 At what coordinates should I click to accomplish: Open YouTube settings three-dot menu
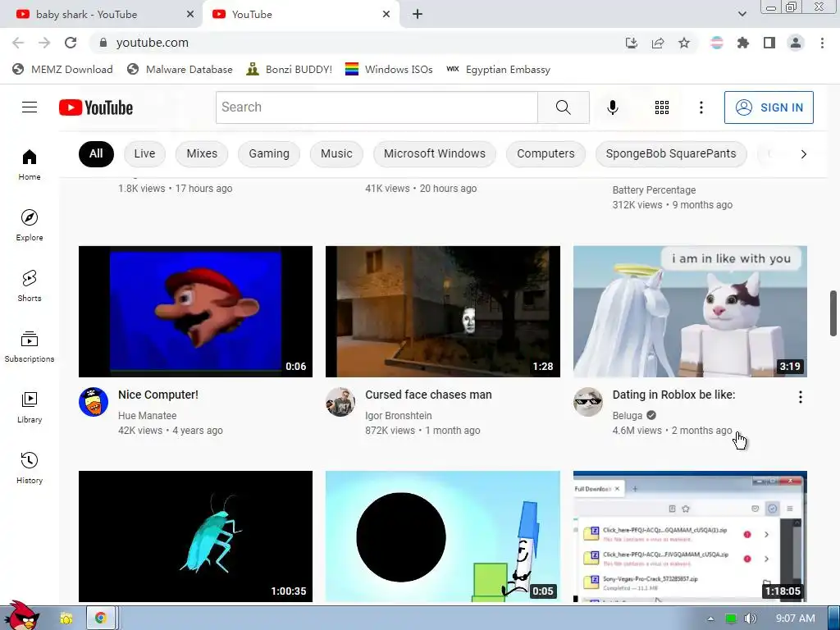(x=701, y=107)
